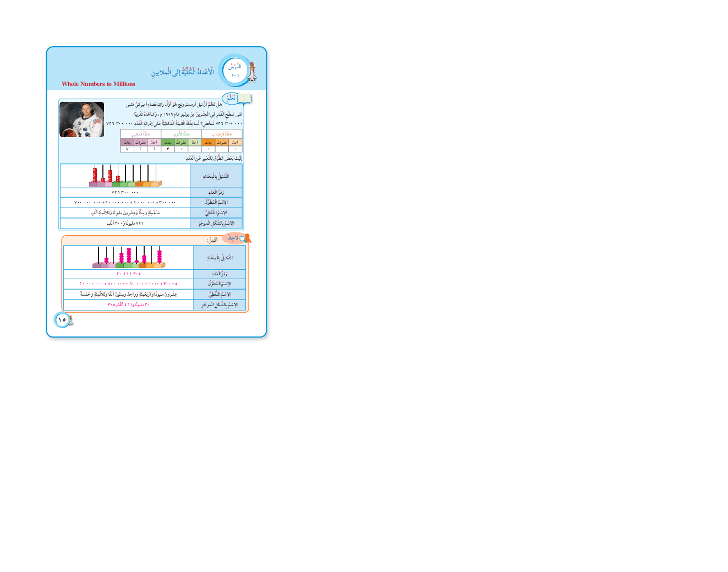Click the space shuttle icon beside the lesson badge
This screenshot has height=572, width=728.
[x=252, y=71]
